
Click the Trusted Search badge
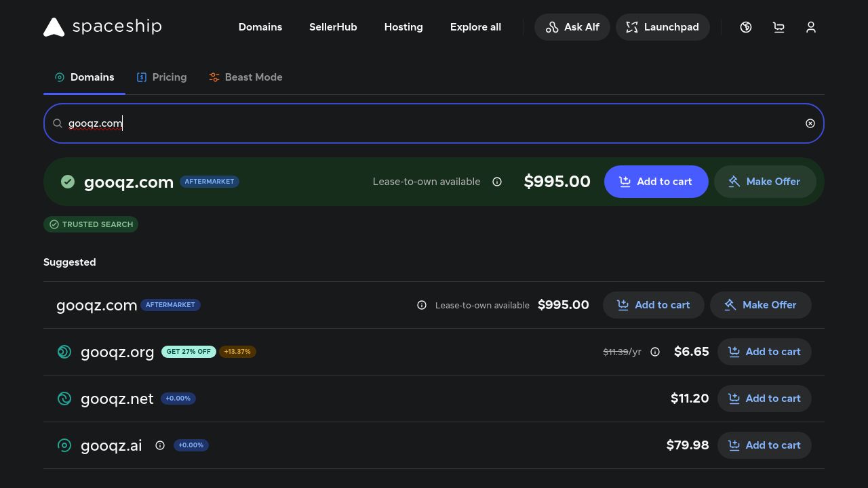[91, 224]
